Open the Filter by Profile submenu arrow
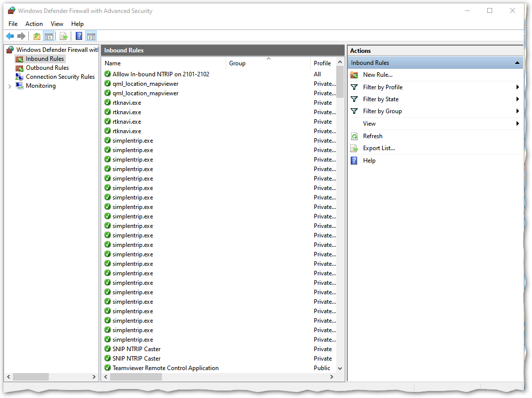This screenshot has width=532, height=398. coord(518,87)
